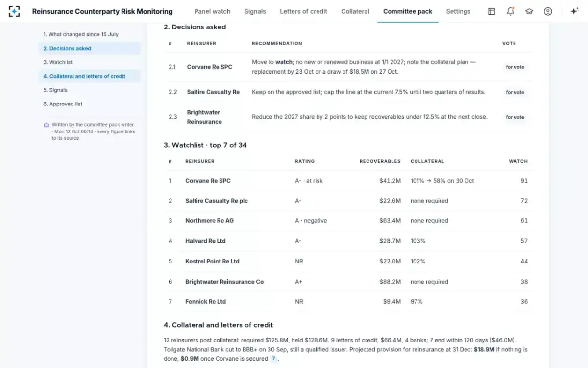This screenshot has height=368, width=588.
Task: Click the Watch column header
Action: [518, 161]
